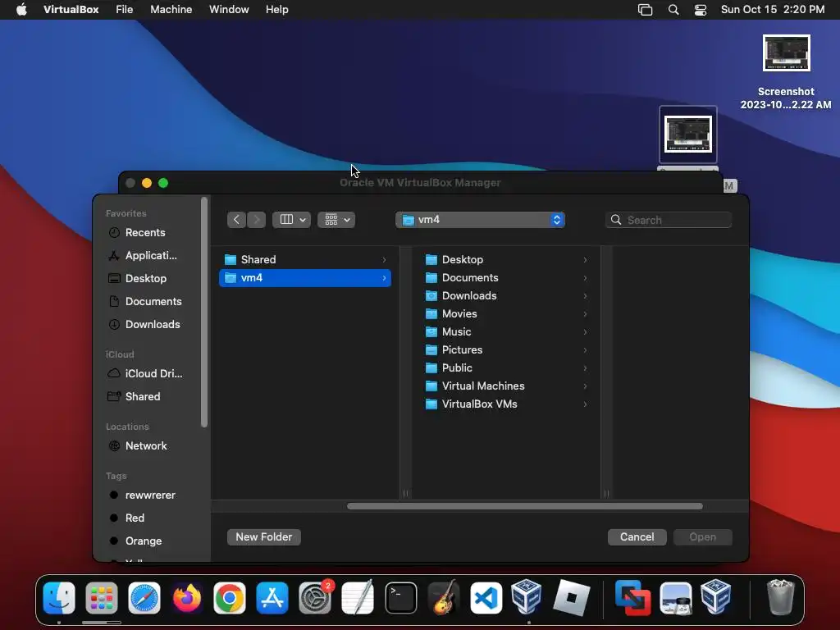Go back in the file dialog
The height and width of the screenshot is (630, 840).
coord(236,220)
